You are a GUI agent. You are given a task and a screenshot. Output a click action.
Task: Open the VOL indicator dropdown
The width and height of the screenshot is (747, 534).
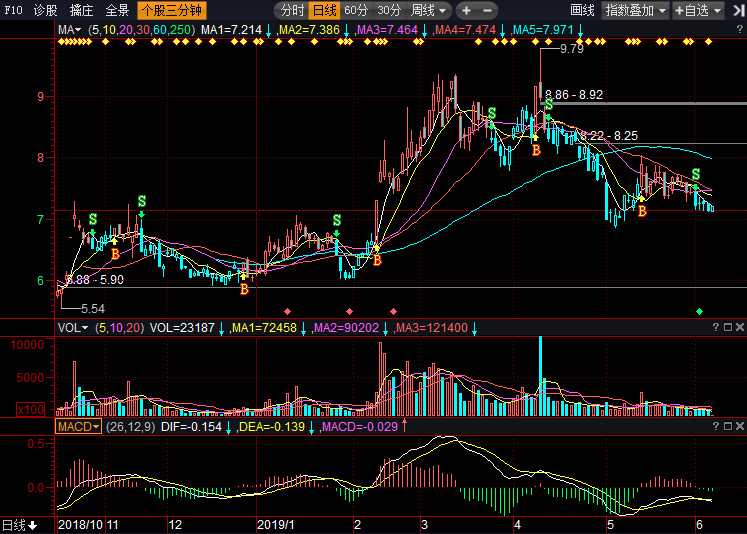click(x=73, y=328)
